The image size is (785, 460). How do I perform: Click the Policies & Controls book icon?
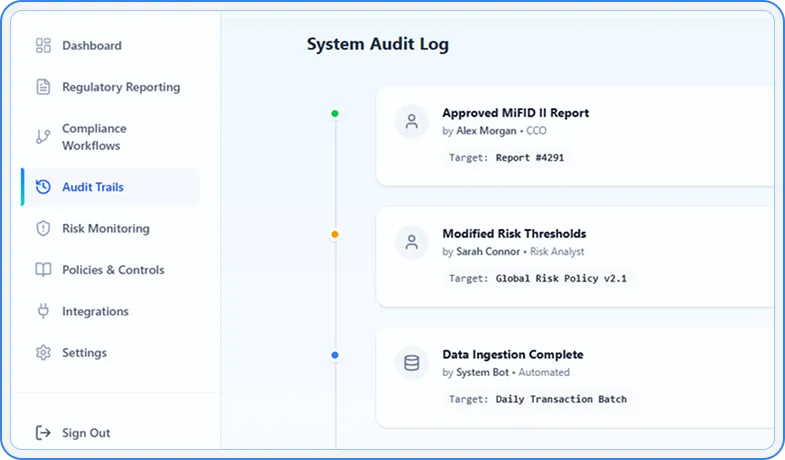click(x=43, y=270)
